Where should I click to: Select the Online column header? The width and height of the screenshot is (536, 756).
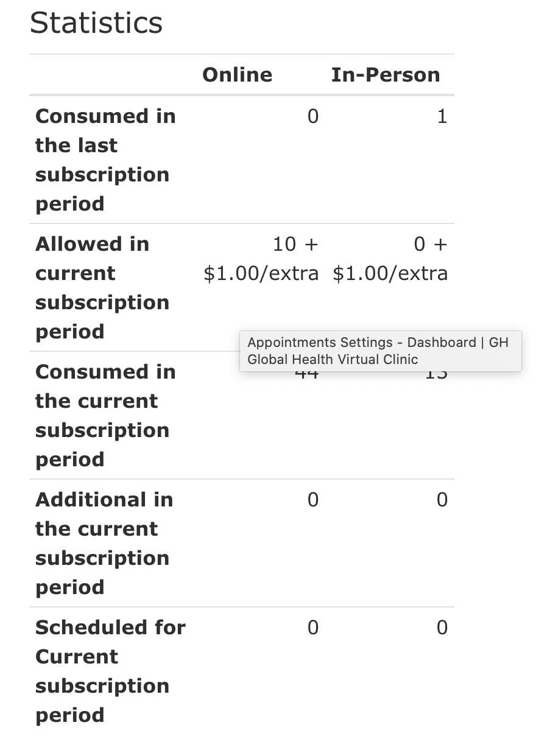point(237,75)
